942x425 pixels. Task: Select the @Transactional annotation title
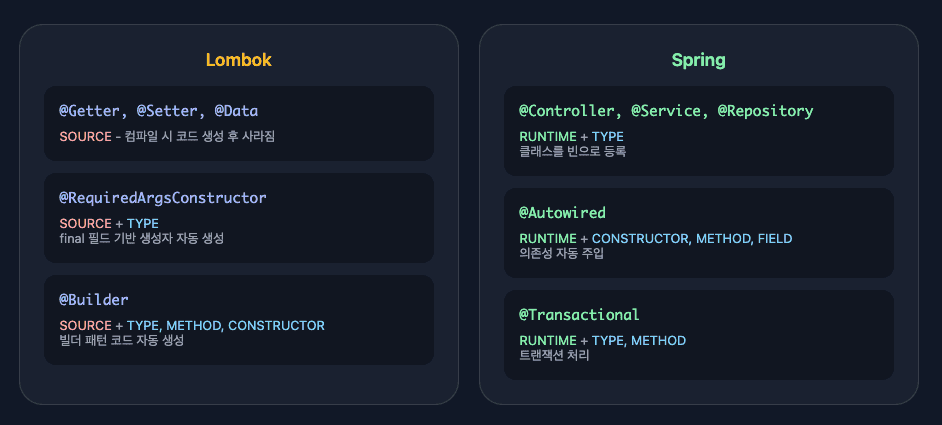(x=579, y=315)
